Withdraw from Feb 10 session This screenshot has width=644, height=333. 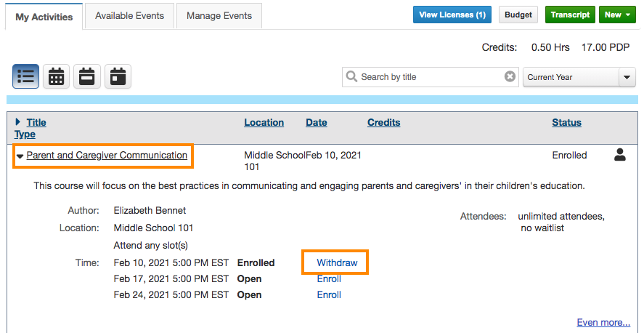tap(337, 262)
